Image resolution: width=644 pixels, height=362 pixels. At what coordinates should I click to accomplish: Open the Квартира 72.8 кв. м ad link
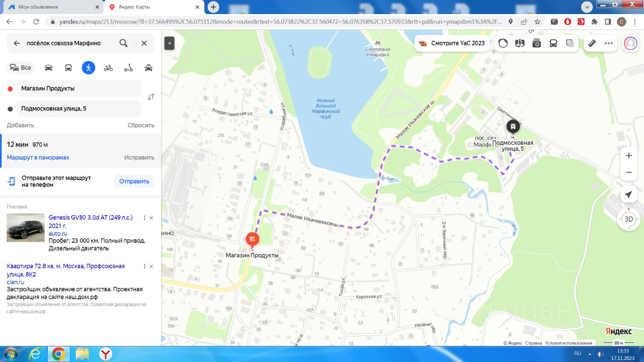(65, 270)
